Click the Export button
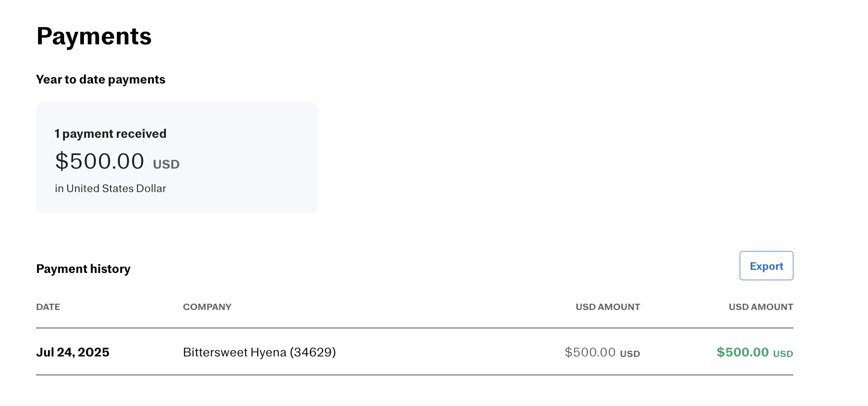This screenshot has width=868, height=406. point(766,266)
